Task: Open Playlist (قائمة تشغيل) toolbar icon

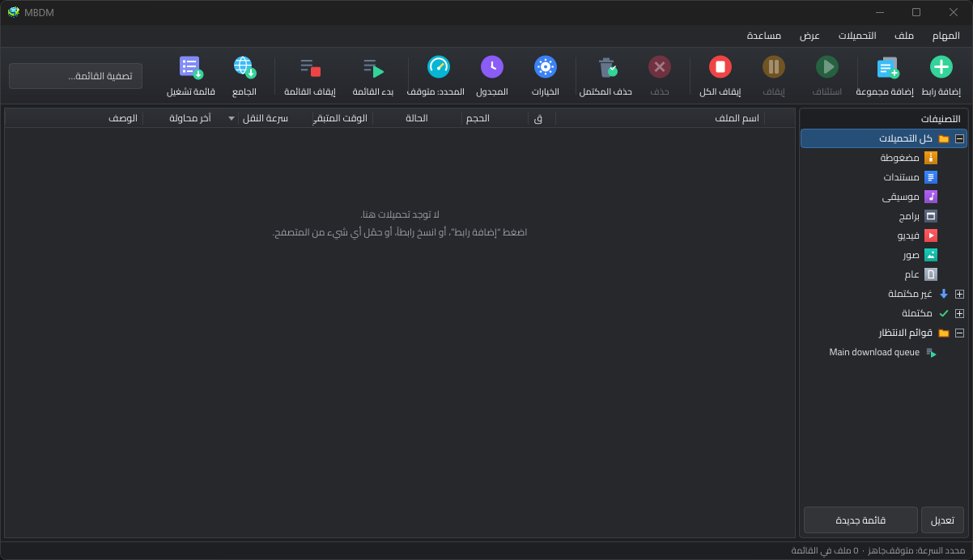Action: (191, 67)
